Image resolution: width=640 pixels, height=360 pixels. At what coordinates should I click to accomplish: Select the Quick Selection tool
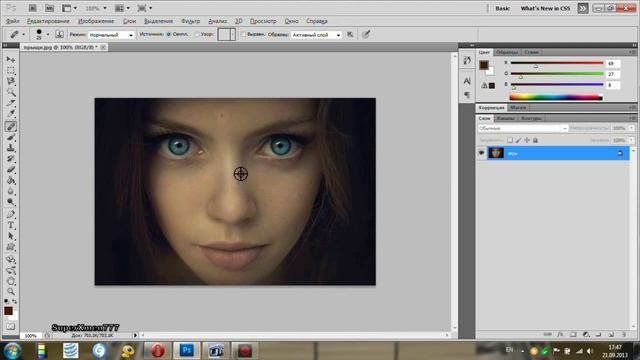(11, 92)
